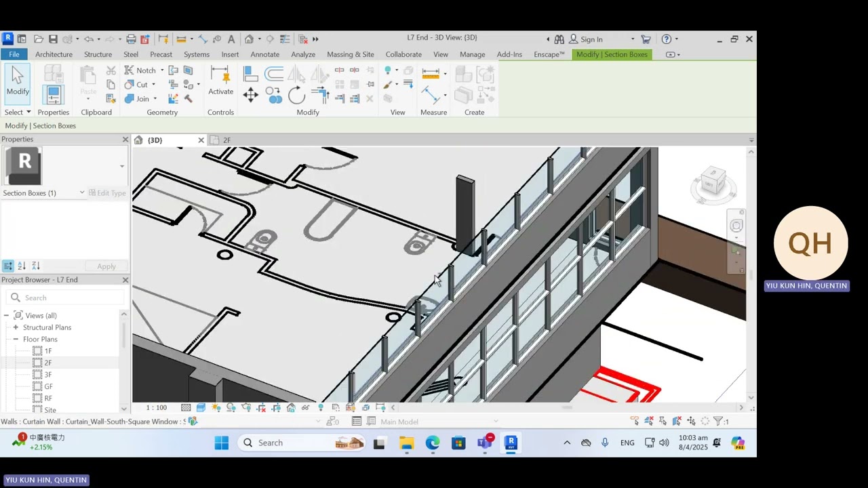This screenshot has width=868, height=488.
Task: Click the 3D view horizontal scrollbar
Action: tap(566, 407)
